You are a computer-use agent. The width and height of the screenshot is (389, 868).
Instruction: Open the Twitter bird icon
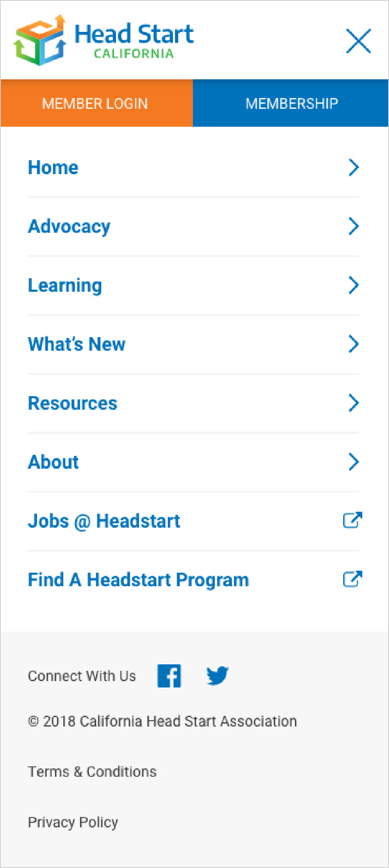[217, 676]
